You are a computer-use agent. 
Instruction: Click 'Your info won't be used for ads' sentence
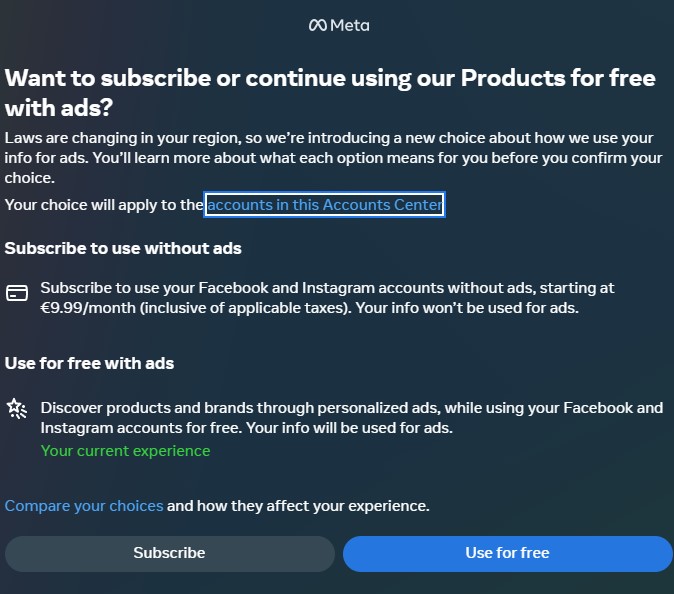[466, 308]
